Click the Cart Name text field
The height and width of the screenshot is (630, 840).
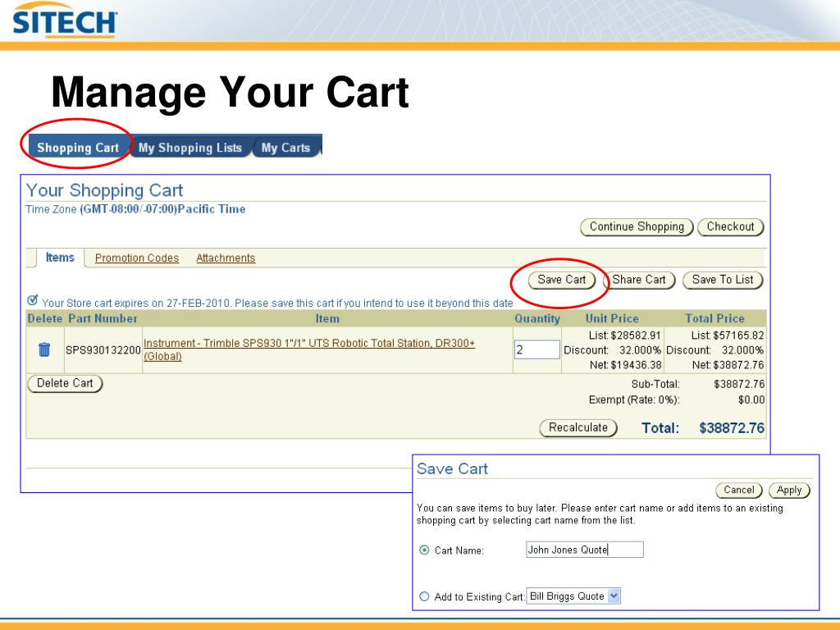[584, 550]
